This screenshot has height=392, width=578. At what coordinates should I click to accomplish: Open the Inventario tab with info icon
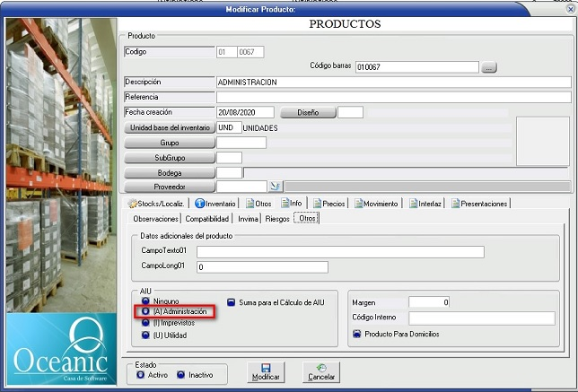[215, 204]
